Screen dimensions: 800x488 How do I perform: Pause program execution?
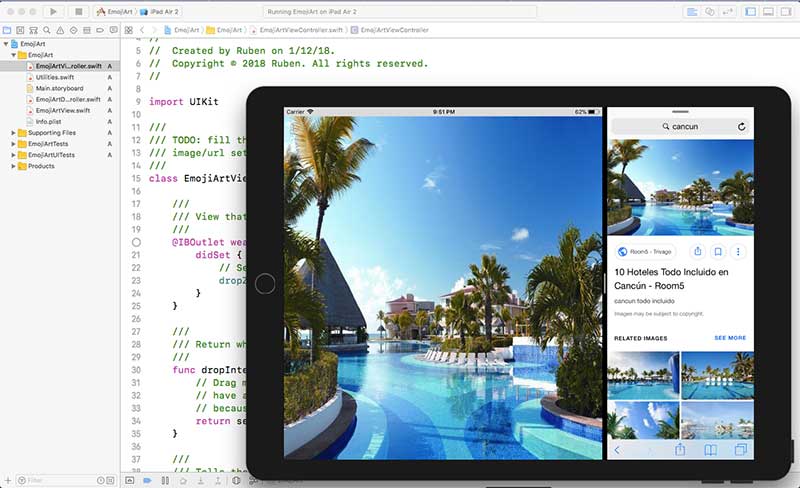coord(165,480)
